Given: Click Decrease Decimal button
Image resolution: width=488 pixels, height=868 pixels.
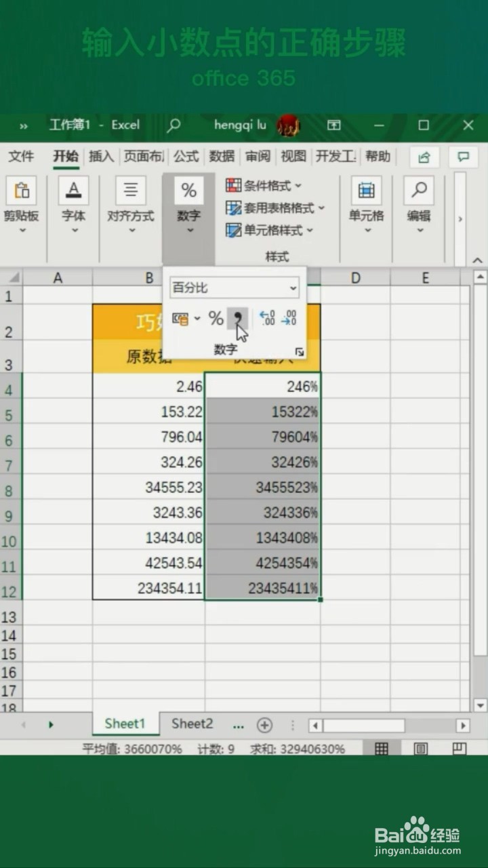Looking at the screenshot, I should (289, 318).
